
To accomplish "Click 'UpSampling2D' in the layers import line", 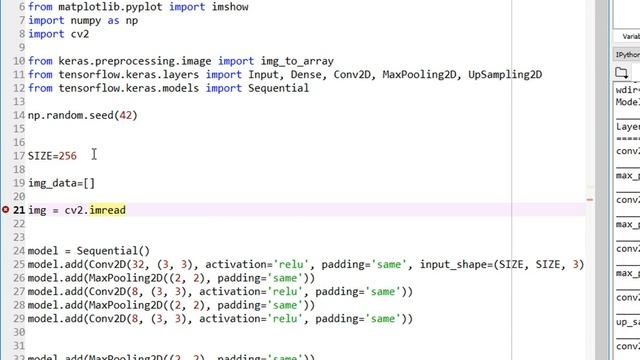I will pos(505,75).
